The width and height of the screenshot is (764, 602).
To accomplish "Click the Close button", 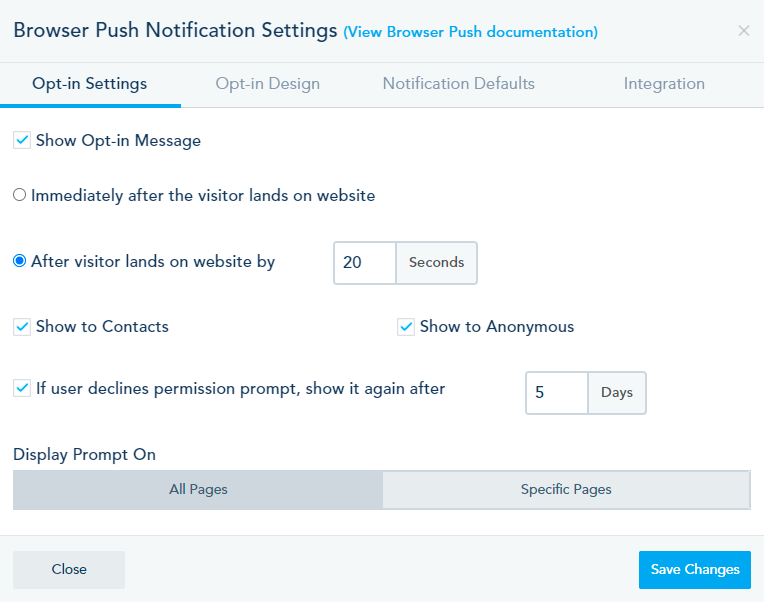I will point(69,569).
